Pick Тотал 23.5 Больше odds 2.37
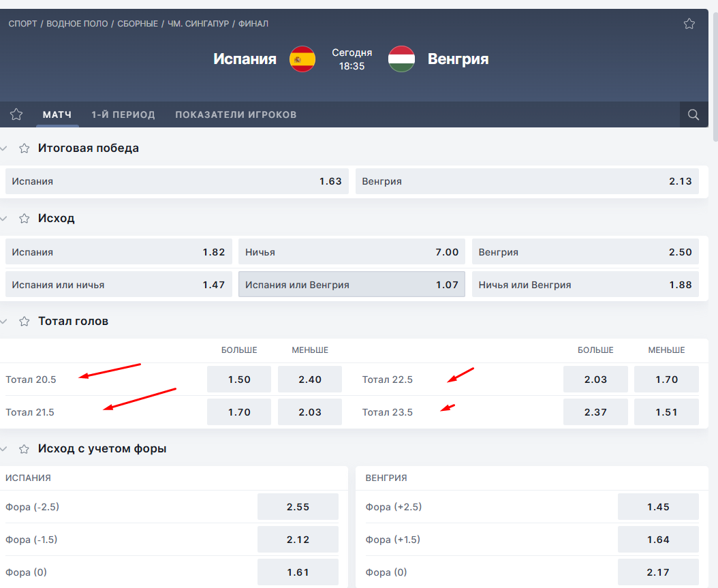Screen dimensions: 718x588 (595, 412)
